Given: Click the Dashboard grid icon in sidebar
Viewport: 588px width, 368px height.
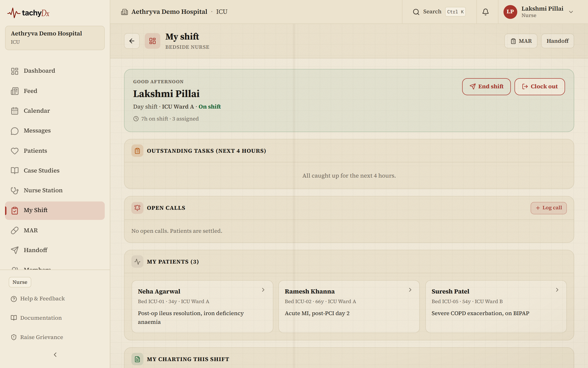Looking at the screenshot, I should [15, 71].
